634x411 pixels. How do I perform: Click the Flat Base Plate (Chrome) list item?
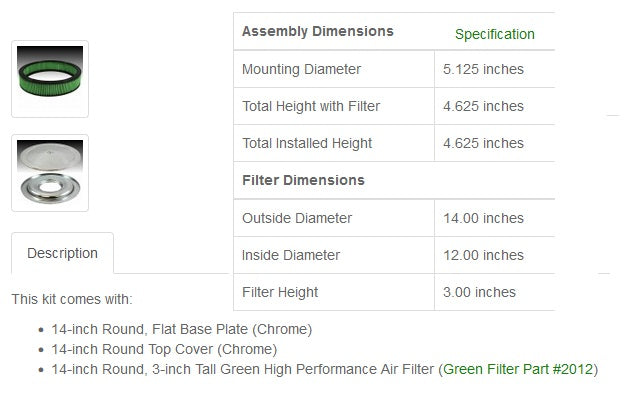coord(182,329)
